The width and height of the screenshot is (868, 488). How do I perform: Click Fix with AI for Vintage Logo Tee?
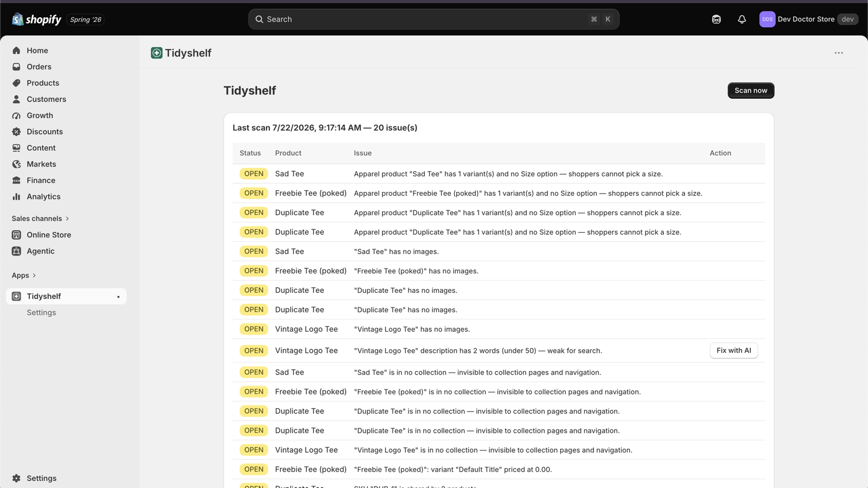click(733, 350)
